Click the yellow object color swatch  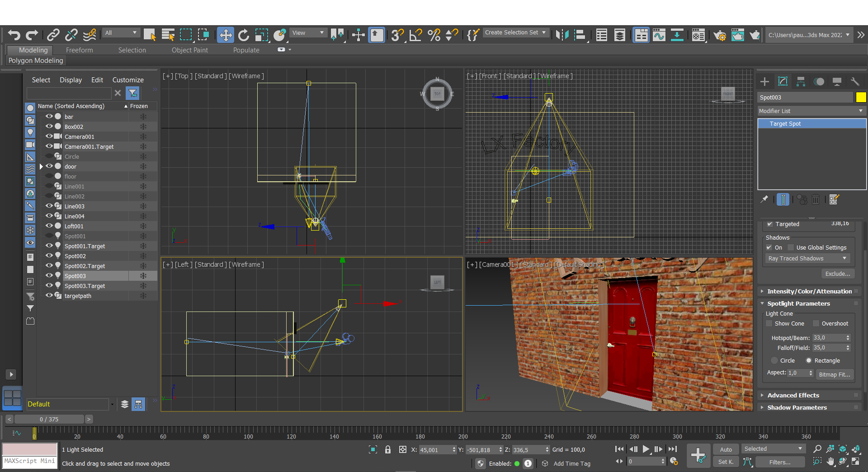861,97
